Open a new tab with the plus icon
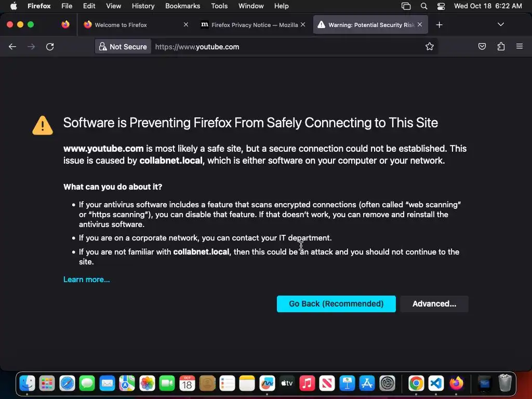This screenshot has height=399, width=532. [x=440, y=25]
